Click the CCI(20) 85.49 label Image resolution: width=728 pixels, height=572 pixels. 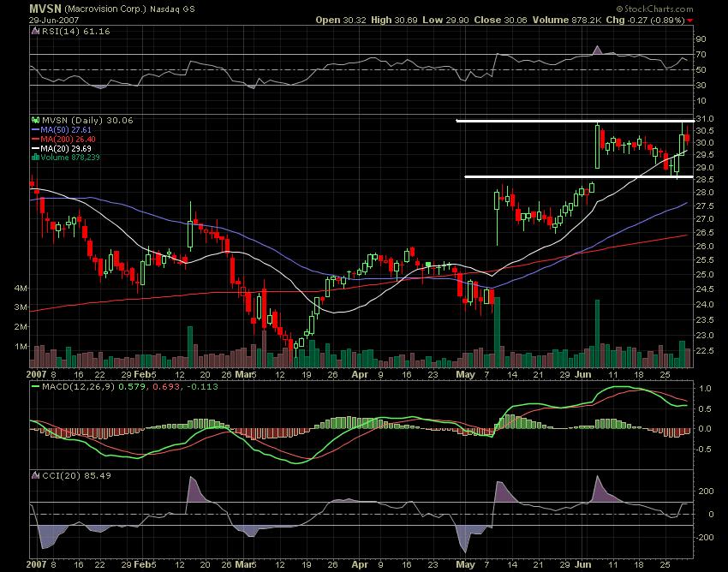click(x=76, y=475)
